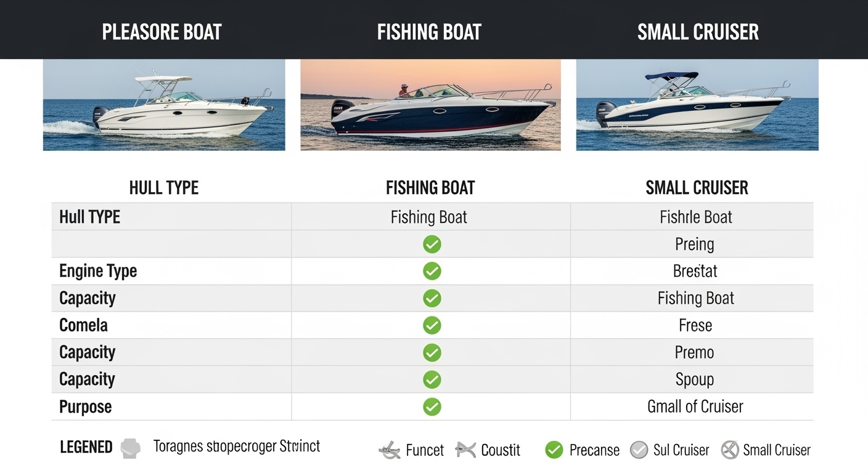This screenshot has height=473, width=868.
Task: Click the Coustit legend icon
Action: click(x=465, y=450)
